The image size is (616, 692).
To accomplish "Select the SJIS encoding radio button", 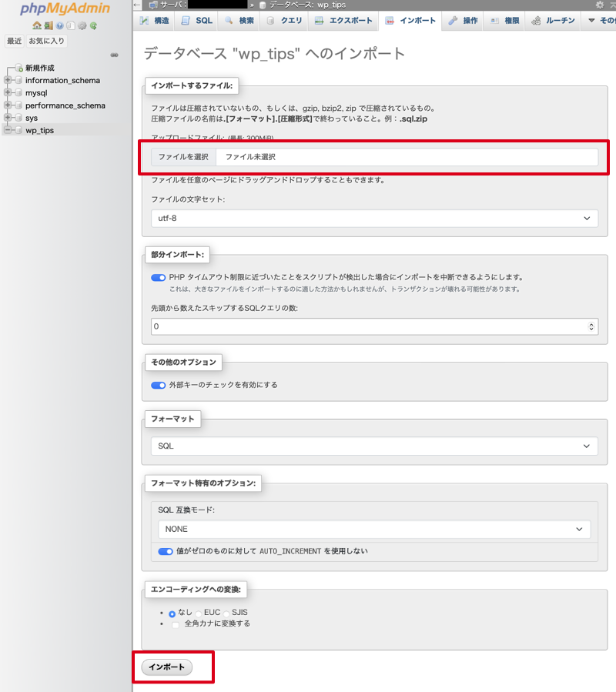I will [226, 613].
